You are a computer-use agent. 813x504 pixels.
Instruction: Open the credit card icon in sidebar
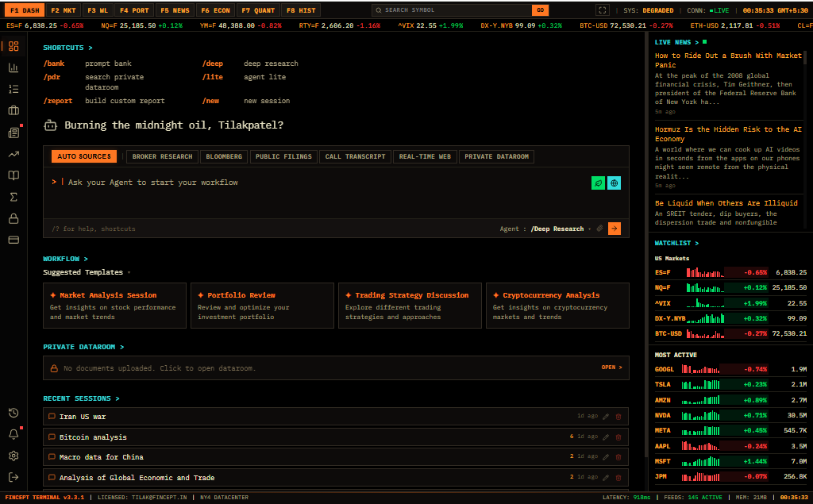click(14, 240)
